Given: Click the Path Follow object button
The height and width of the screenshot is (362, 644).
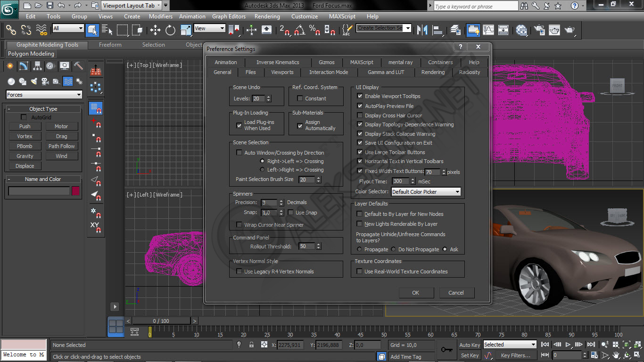Looking at the screenshot, I should pos(62,146).
